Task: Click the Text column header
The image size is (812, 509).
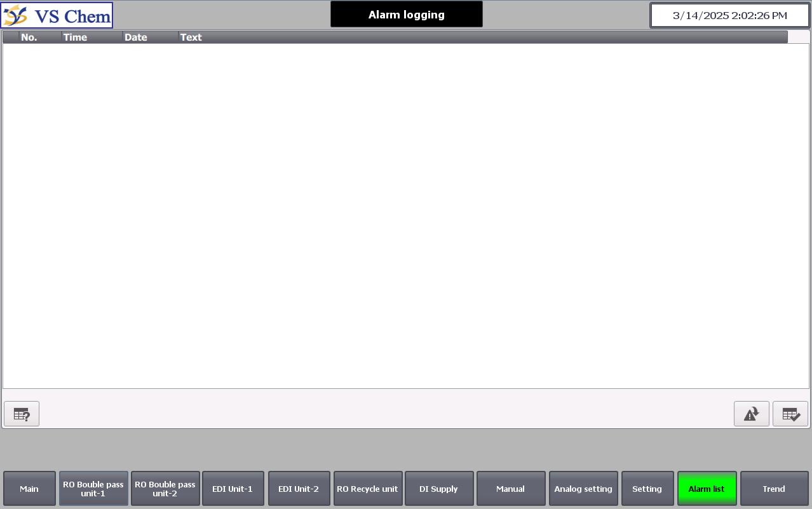Action: coord(483,37)
